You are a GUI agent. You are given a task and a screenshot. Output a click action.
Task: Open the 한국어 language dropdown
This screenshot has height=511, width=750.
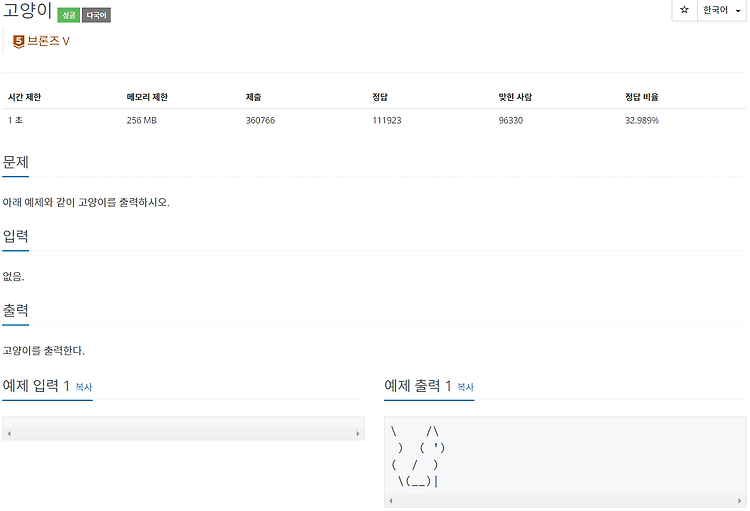click(721, 10)
